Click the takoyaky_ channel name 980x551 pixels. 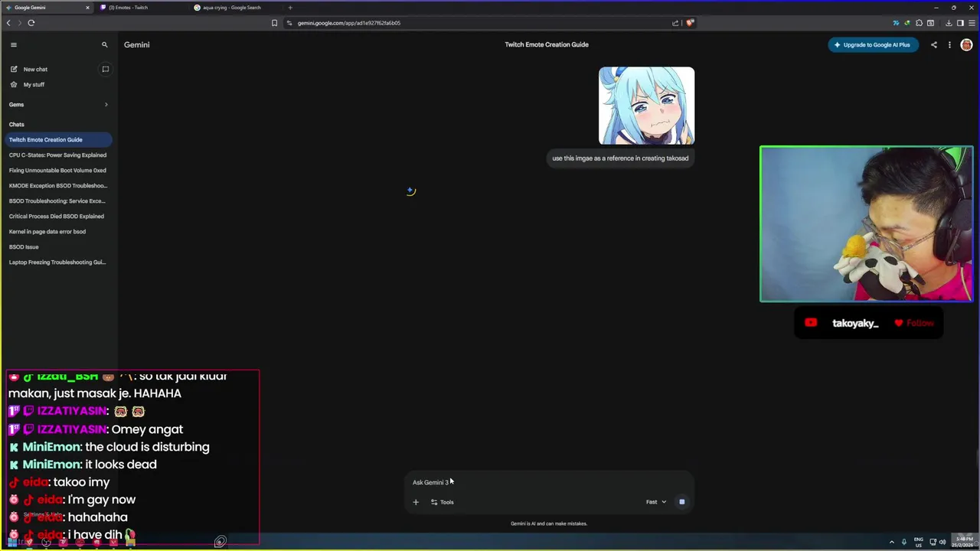pyautogui.click(x=855, y=323)
